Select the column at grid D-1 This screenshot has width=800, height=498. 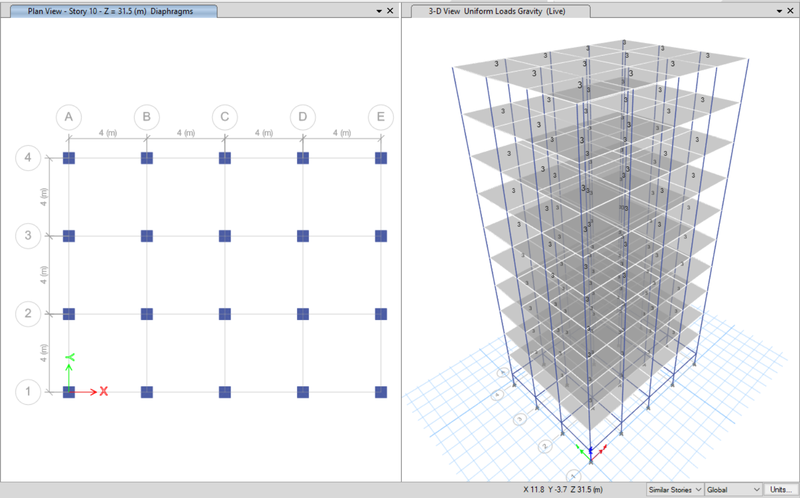(x=303, y=392)
